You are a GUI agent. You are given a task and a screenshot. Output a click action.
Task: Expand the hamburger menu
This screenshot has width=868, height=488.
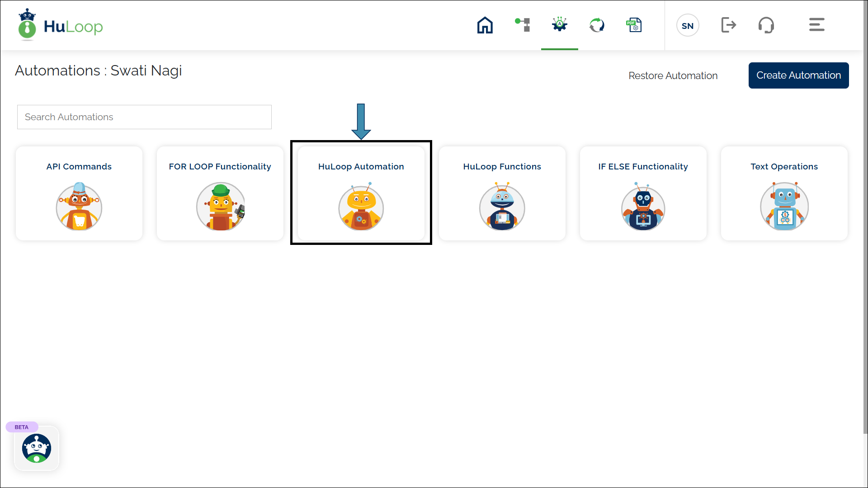pos(816,25)
